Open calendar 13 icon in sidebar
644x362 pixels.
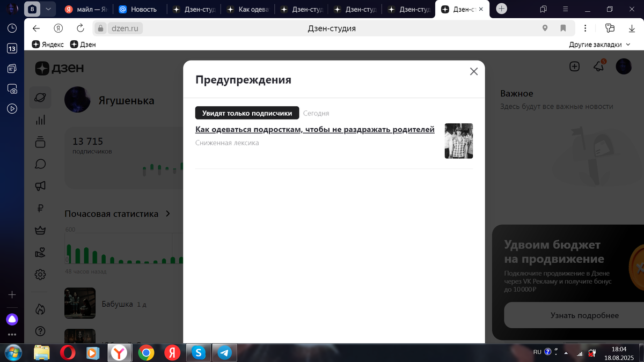(12, 48)
